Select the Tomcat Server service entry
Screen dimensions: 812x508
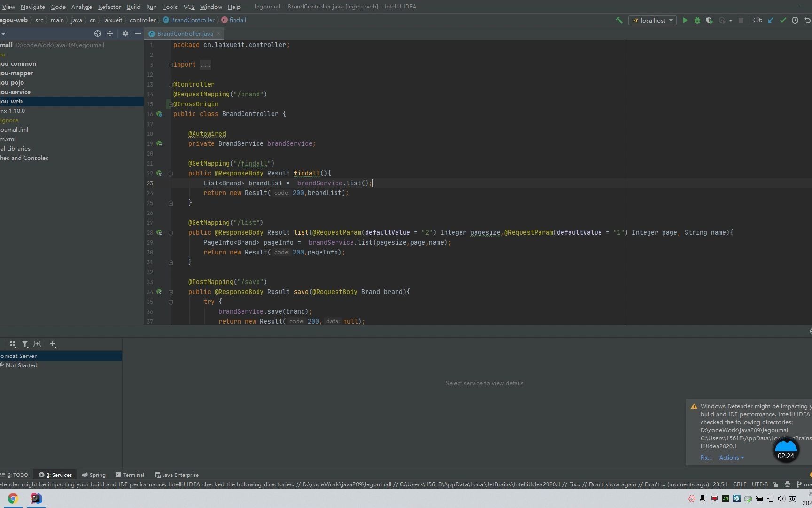[x=19, y=356]
